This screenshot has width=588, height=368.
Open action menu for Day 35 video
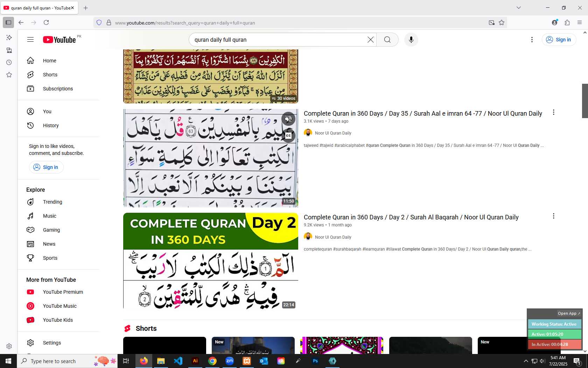554,112
